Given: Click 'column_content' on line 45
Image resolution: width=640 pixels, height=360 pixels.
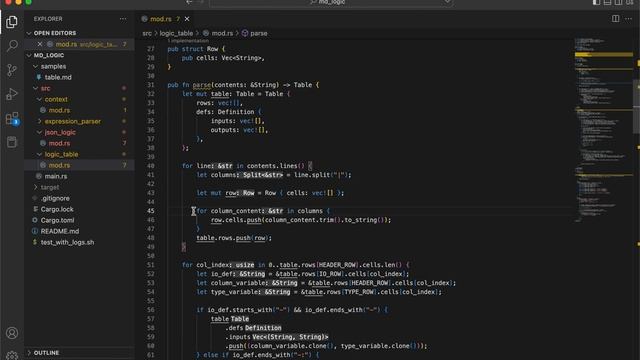Looking at the screenshot, I should (236, 211).
